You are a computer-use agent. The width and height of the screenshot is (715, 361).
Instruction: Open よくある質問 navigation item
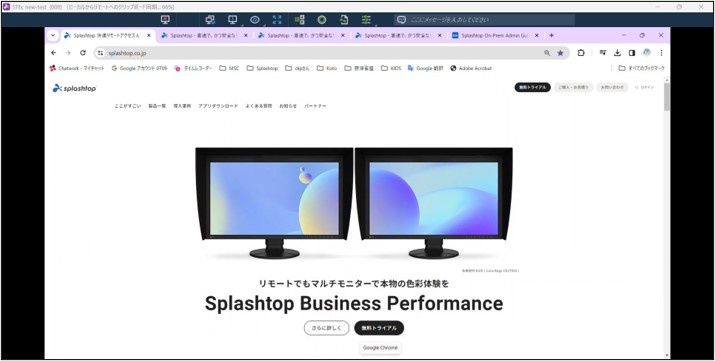point(259,106)
